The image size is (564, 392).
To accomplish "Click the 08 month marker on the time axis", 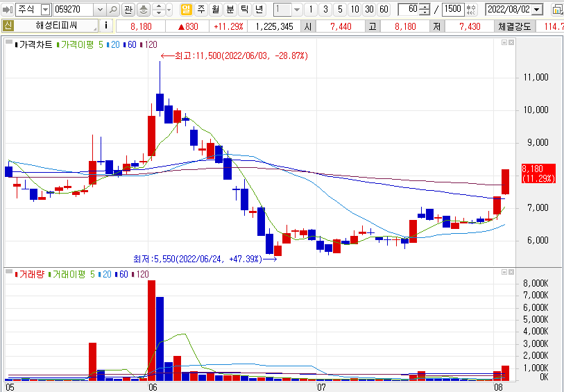I will click(498, 387).
